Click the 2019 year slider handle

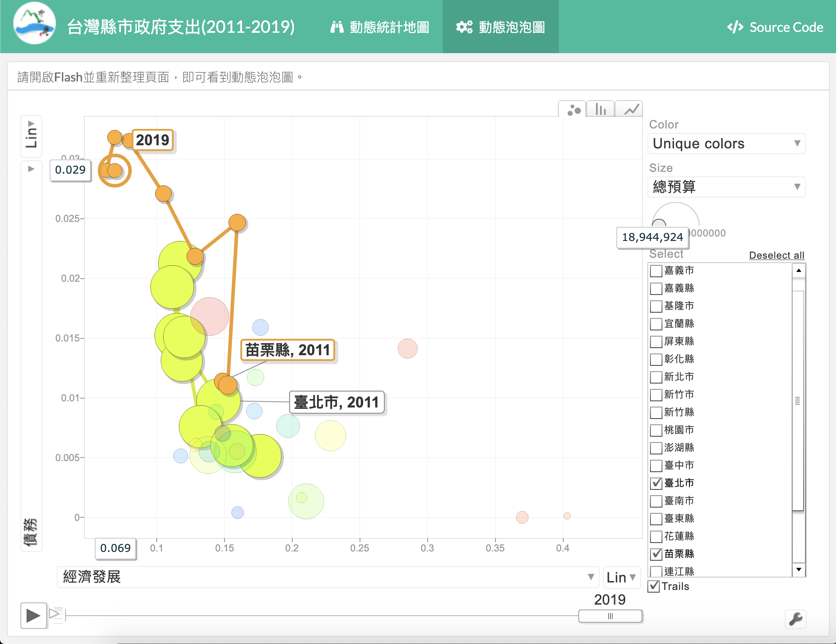[610, 616]
